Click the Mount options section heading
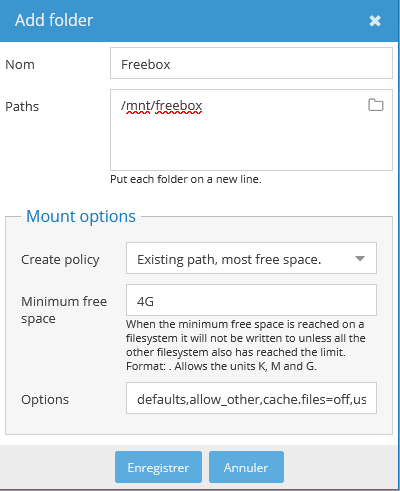Screen dimensions: 400x491 [x=81, y=216]
